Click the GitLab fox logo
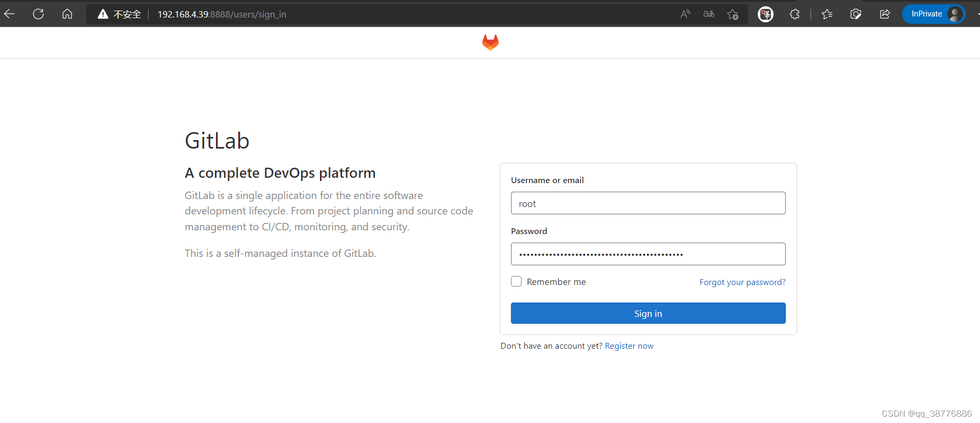Viewport: 980px width, 423px height. tap(490, 42)
